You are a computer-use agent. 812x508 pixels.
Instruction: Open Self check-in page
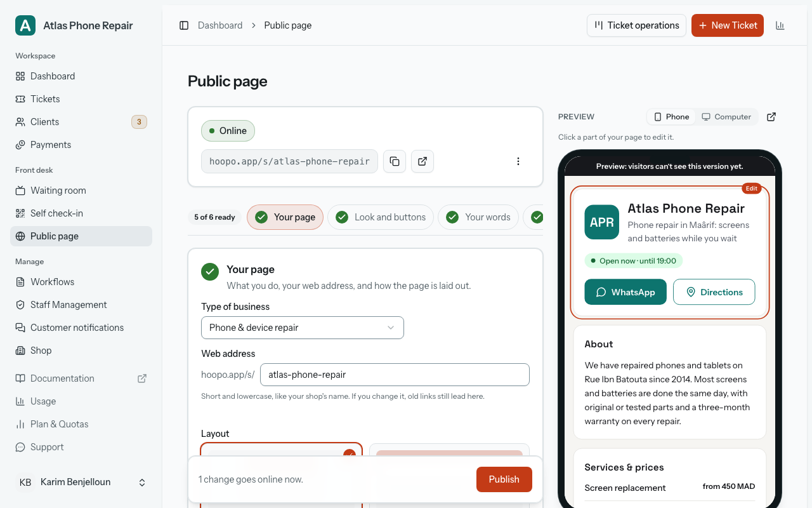pyautogui.click(x=81, y=213)
